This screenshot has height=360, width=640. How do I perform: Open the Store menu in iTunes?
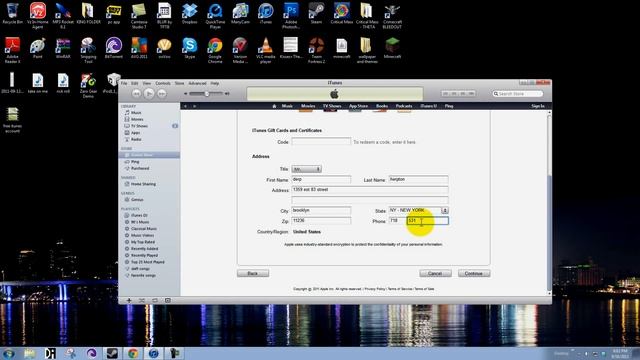[179, 83]
